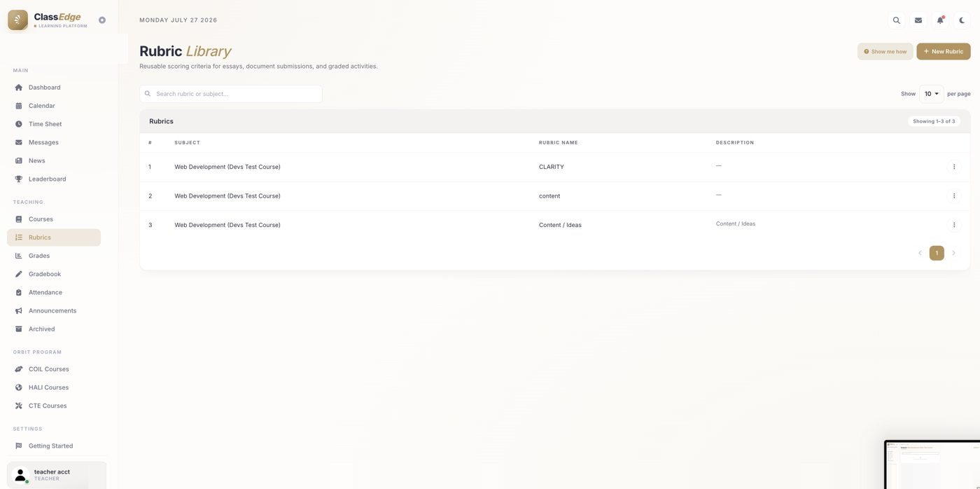
Task: Click the CLARITY rubric name
Action: (x=552, y=167)
